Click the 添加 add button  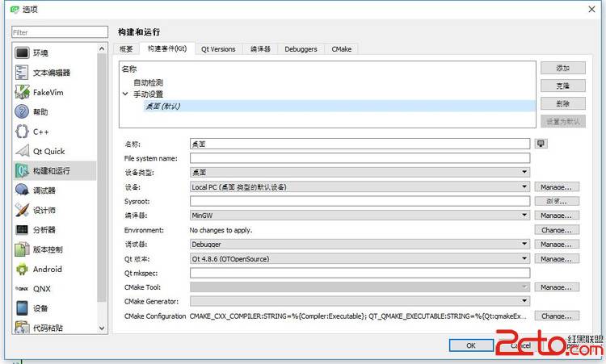click(562, 68)
